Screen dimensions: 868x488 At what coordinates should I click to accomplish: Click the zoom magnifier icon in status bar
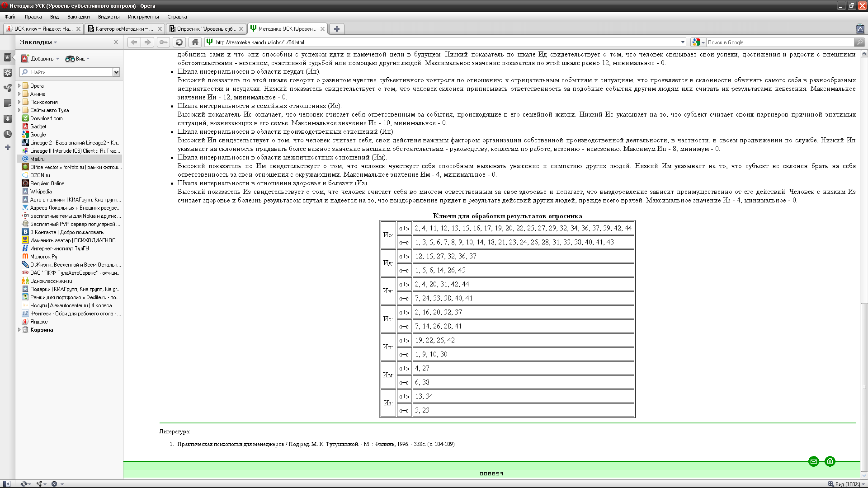coord(830,484)
